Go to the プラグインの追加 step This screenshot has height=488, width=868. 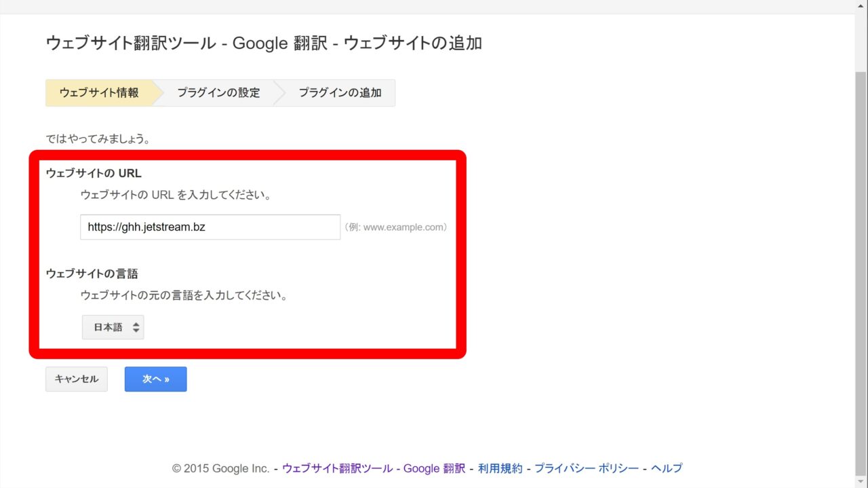click(x=340, y=93)
